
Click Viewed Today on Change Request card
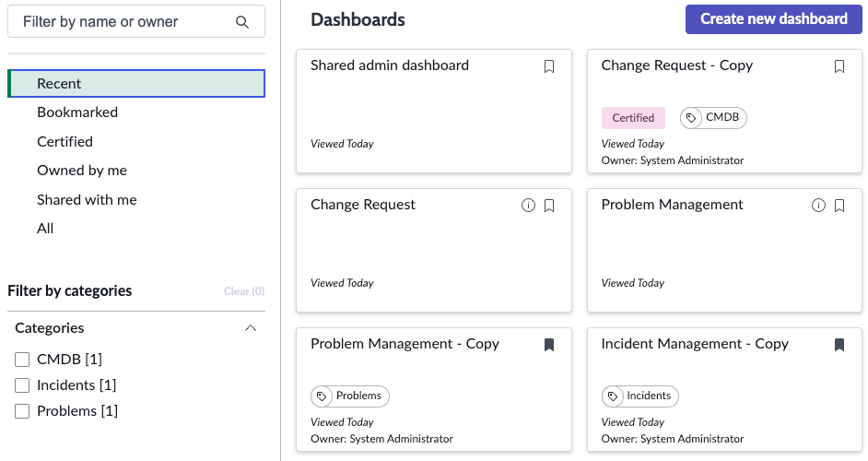[342, 283]
